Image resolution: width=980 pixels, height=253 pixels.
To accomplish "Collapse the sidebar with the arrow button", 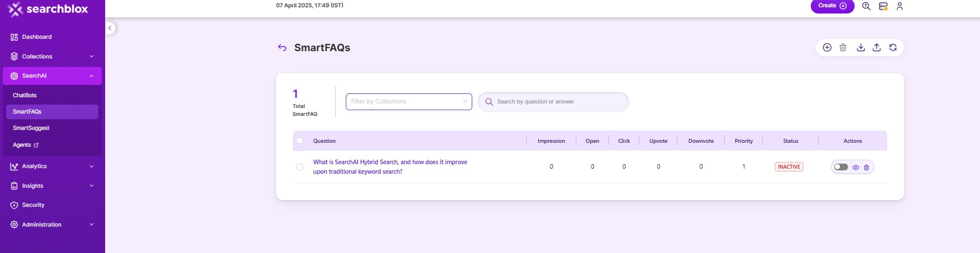I will [110, 28].
